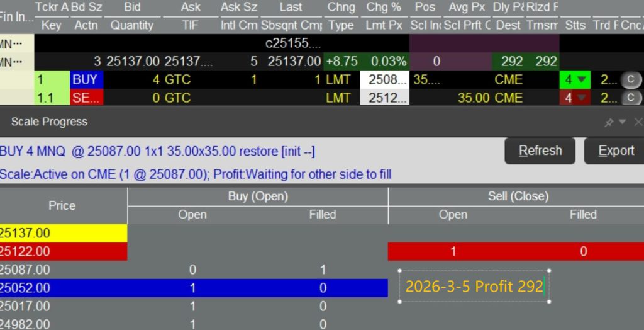This screenshot has height=330, width=644.
Task: Open the green BUY order status dropdown
Action: 575,80
